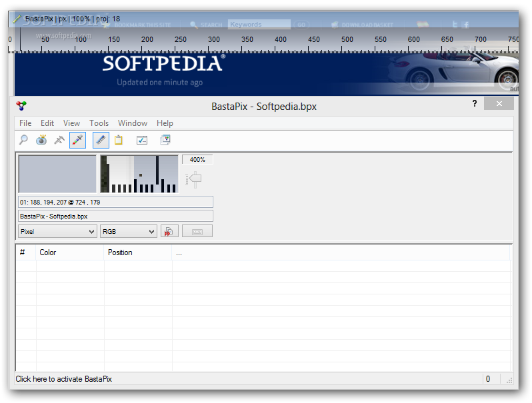532x403 pixels.
Task: Click the pencil icon in the ruler title bar
Action: (x=17, y=19)
